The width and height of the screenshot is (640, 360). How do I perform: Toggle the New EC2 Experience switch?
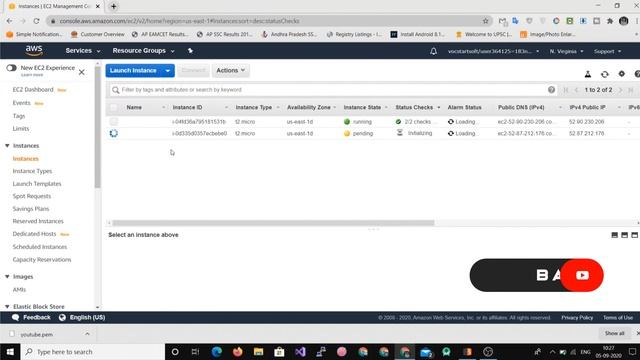pos(11,68)
